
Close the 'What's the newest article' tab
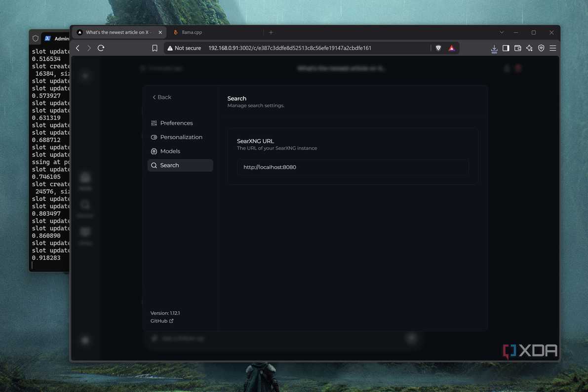point(160,32)
